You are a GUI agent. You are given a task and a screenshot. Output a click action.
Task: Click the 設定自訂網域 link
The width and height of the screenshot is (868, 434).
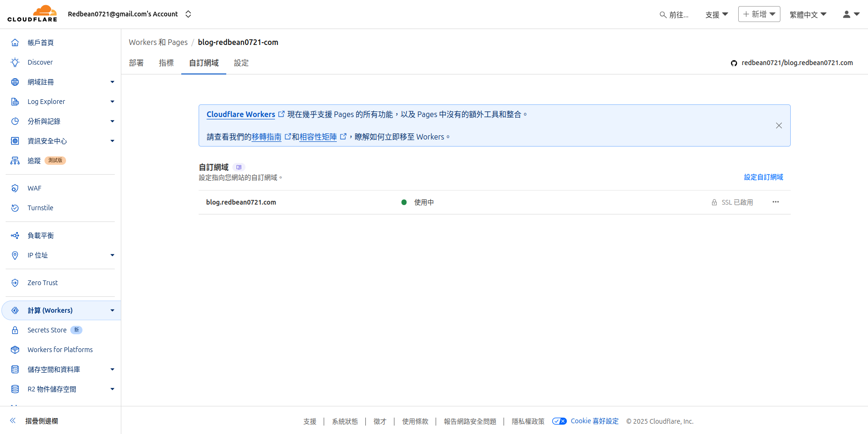763,177
